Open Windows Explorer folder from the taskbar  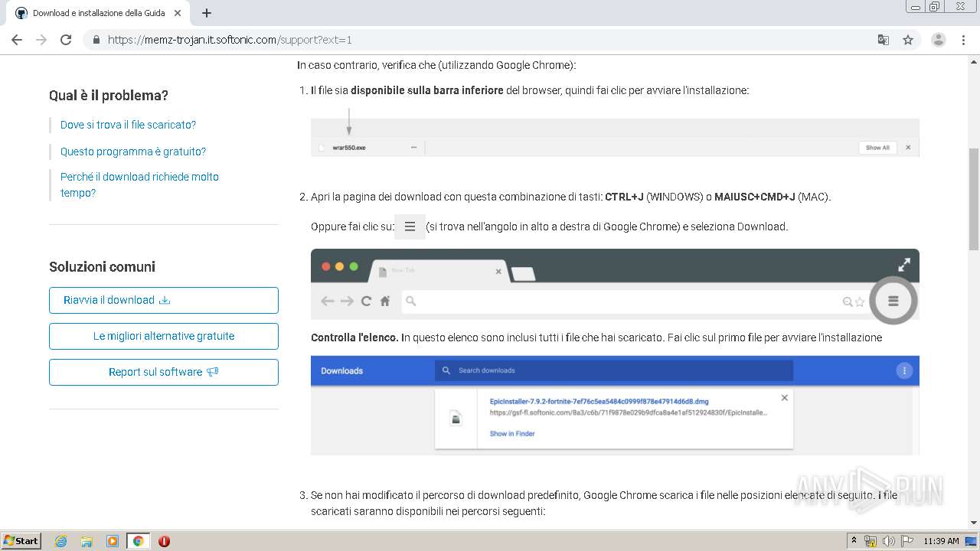click(x=87, y=541)
